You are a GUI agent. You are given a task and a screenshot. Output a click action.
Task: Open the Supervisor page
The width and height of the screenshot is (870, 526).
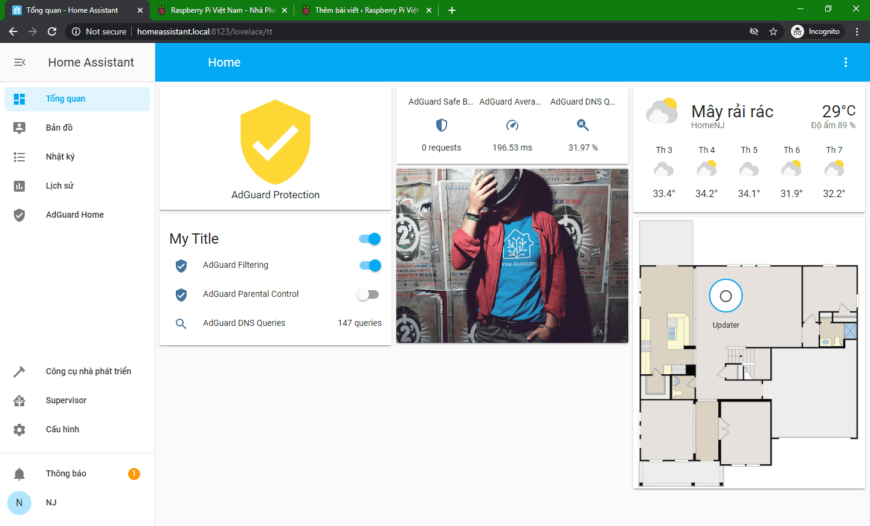click(x=66, y=400)
